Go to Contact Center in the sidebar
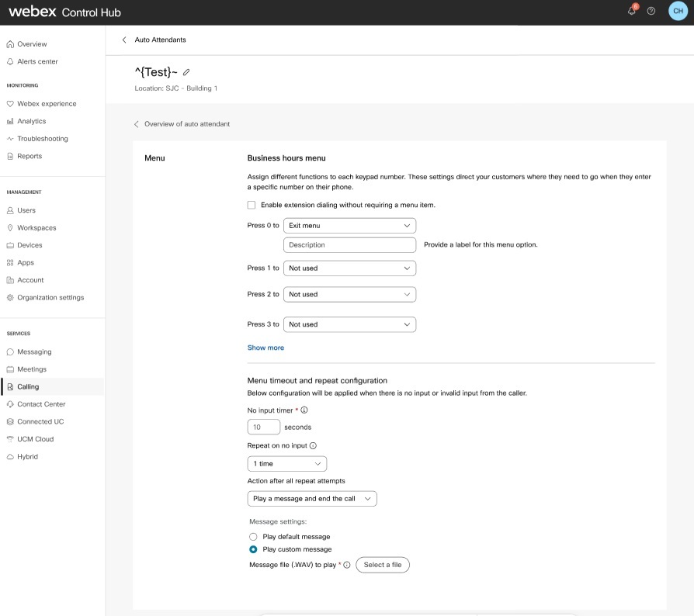This screenshot has height=616, width=694. 41,404
